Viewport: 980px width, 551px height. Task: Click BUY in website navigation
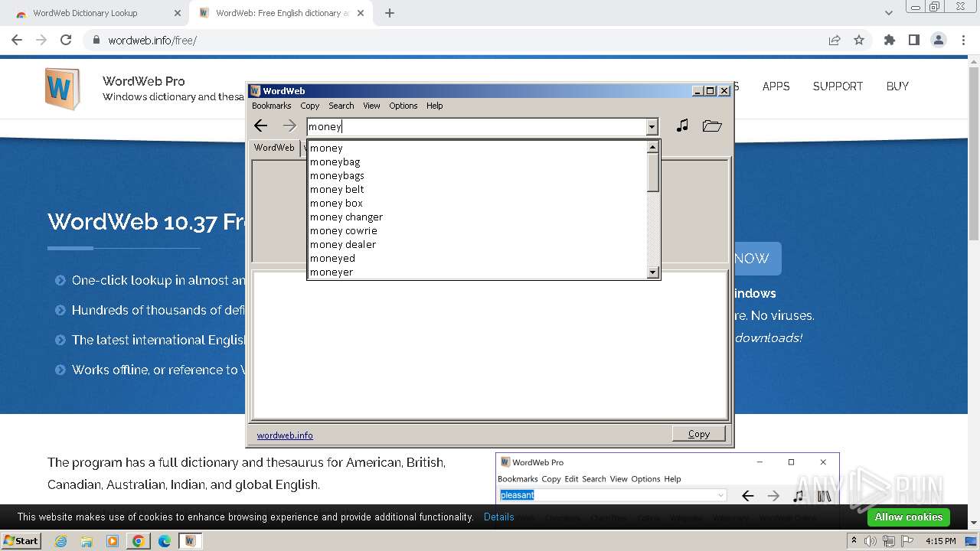tap(897, 86)
